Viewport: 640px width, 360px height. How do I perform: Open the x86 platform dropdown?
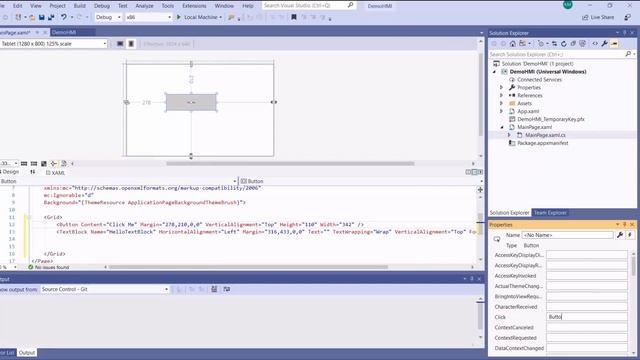[x=149, y=17]
